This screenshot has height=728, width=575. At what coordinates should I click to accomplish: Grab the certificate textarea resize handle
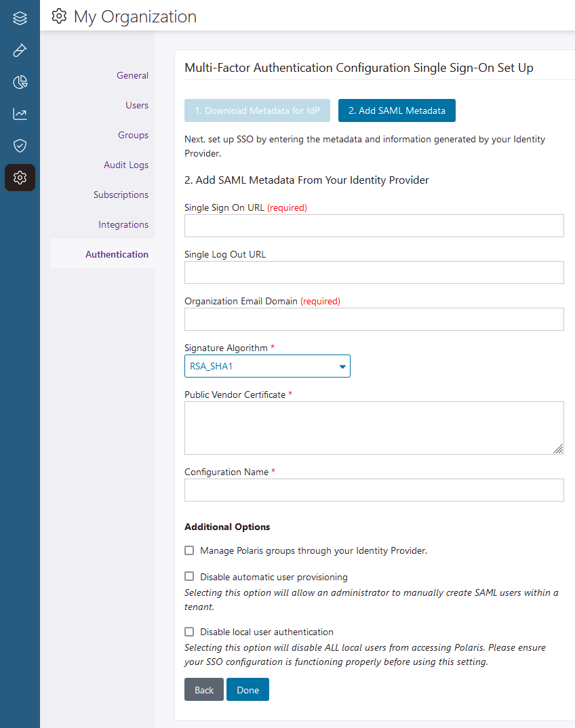pyautogui.click(x=558, y=449)
